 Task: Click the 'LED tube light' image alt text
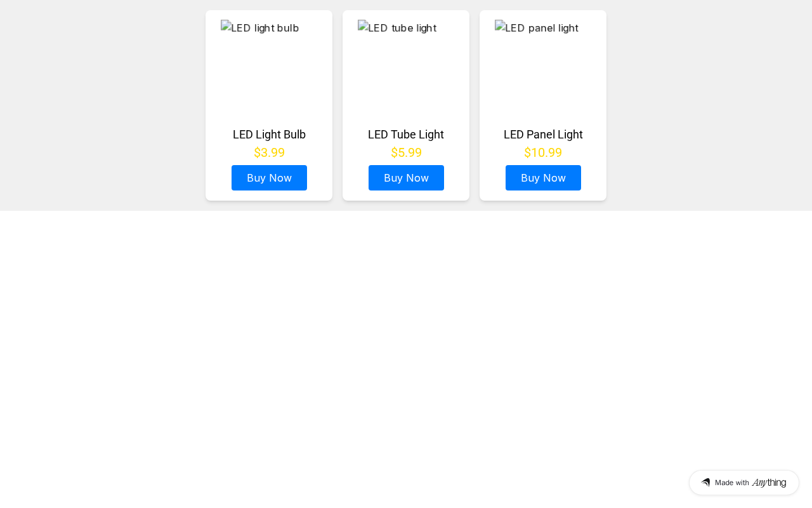tap(402, 28)
